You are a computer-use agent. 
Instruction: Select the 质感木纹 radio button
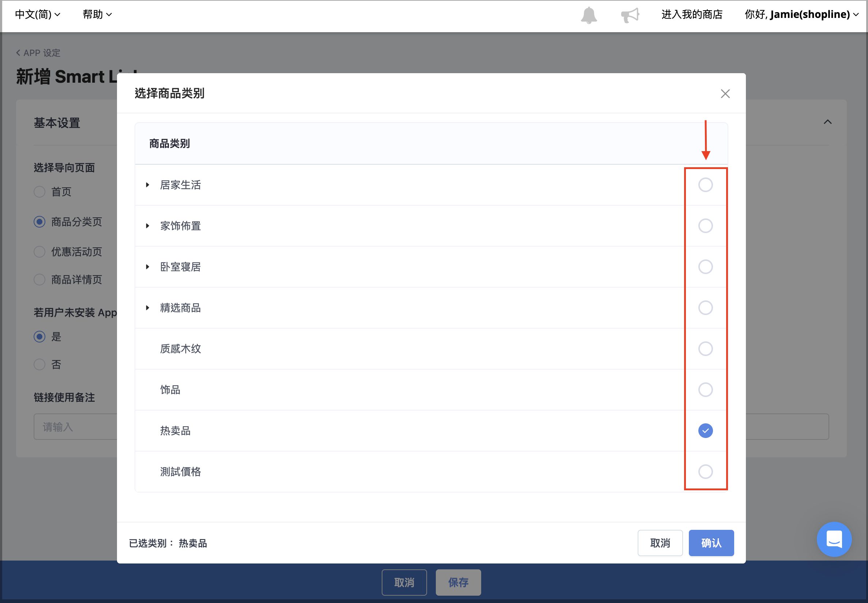pos(705,348)
